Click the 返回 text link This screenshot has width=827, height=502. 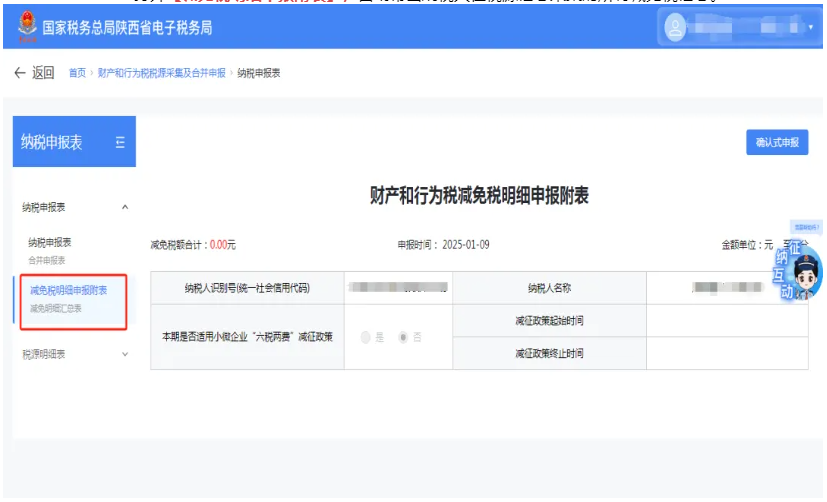[x=43, y=74]
